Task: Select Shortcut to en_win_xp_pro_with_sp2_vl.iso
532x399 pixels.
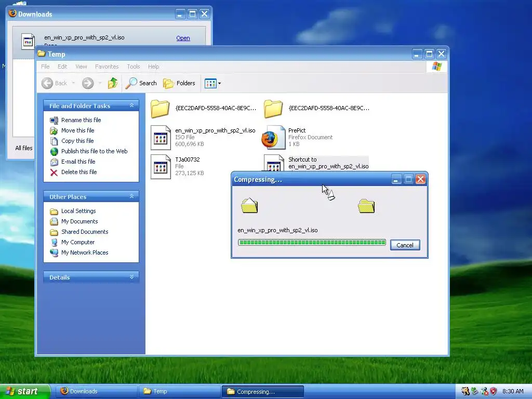Action: pyautogui.click(x=328, y=163)
